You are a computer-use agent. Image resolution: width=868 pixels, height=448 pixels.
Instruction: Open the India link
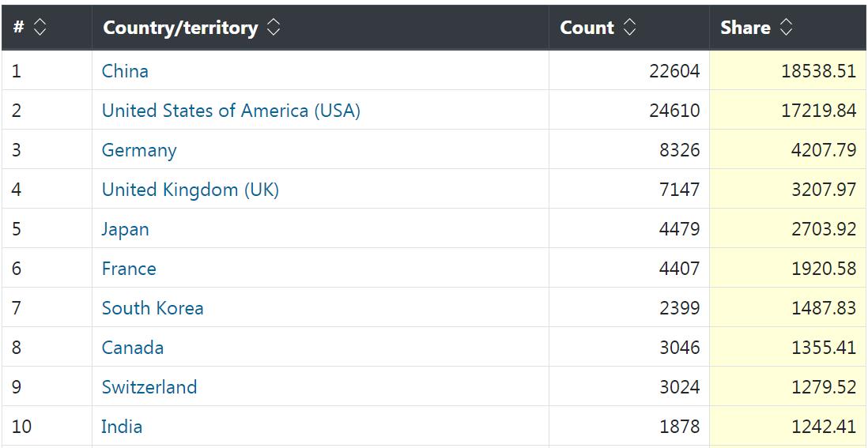coord(122,427)
